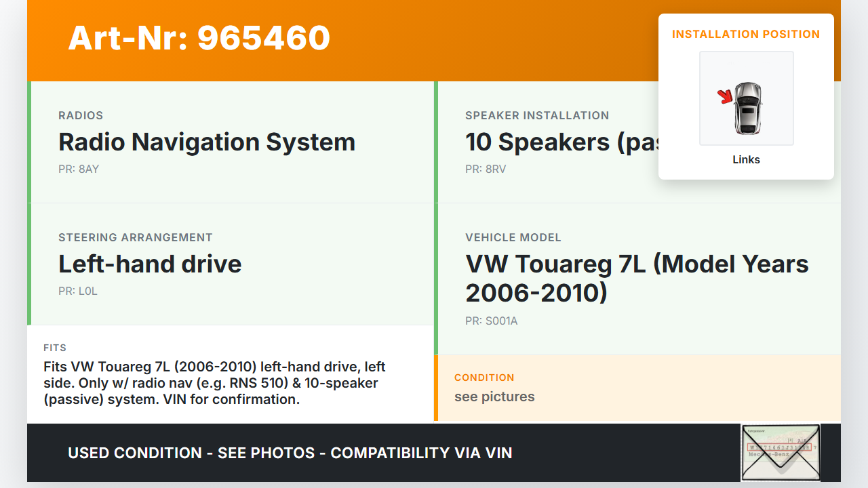Click the top-view car image
The image size is (868, 488).
[748, 108]
